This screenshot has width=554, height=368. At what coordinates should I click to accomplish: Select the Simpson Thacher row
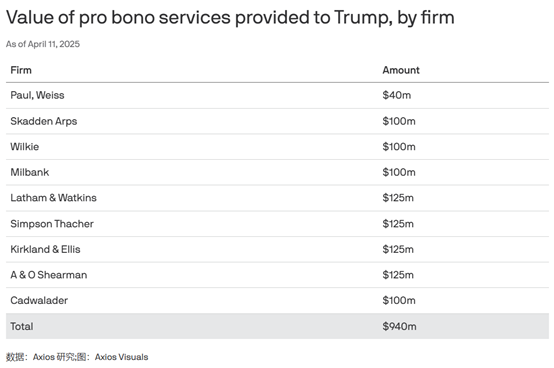pos(277,224)
